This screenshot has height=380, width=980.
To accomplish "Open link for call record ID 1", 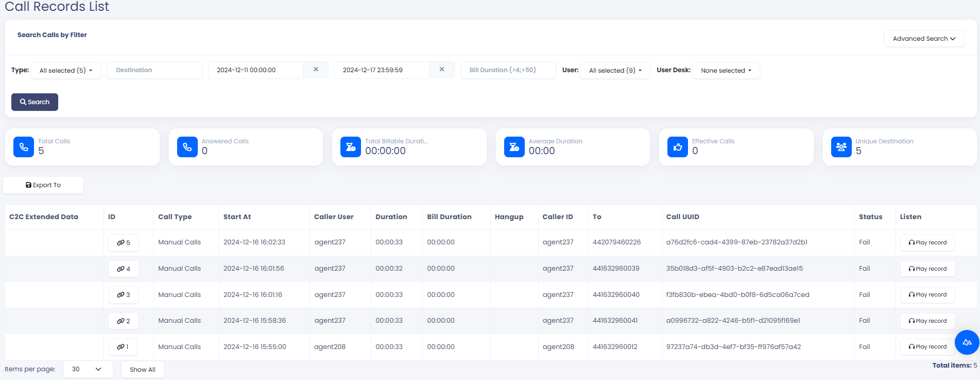I will click(x=123, y=347).
